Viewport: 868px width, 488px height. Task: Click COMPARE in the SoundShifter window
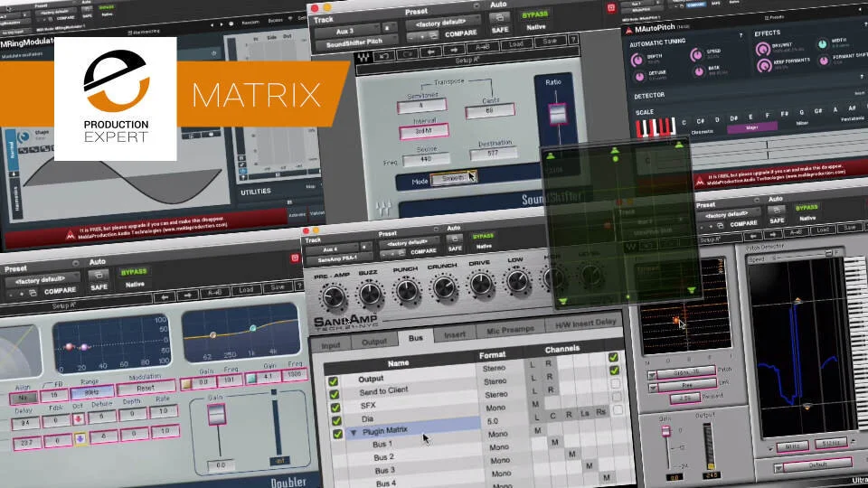tap(460, 33)
